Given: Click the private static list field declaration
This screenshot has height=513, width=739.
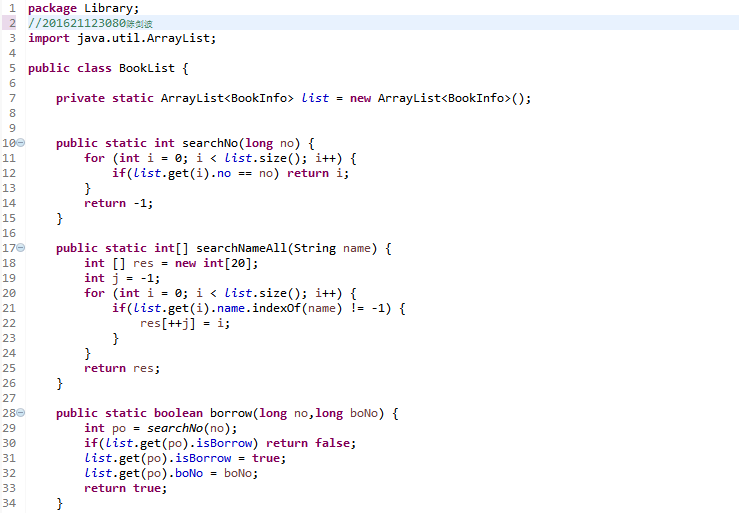Looking at the screenshot, I should (x=293, y=98).
